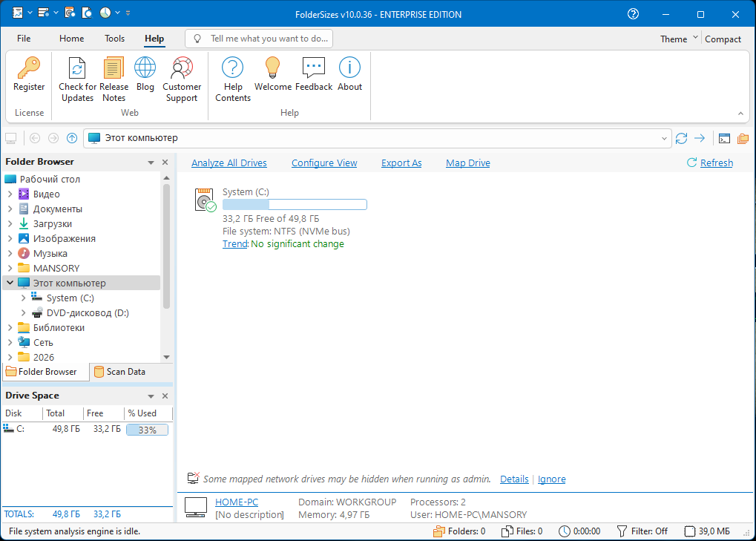Image resolution: width=756 pixels, height=541 pixels.
Task: Switch to the Tools ribbon tab
Action: point(114,39)
